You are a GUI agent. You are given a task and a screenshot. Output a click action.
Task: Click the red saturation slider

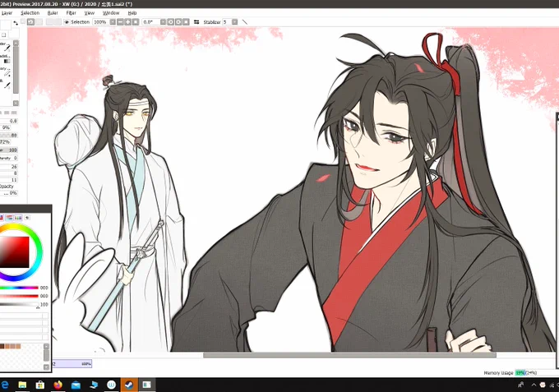[x=19, y=296]
